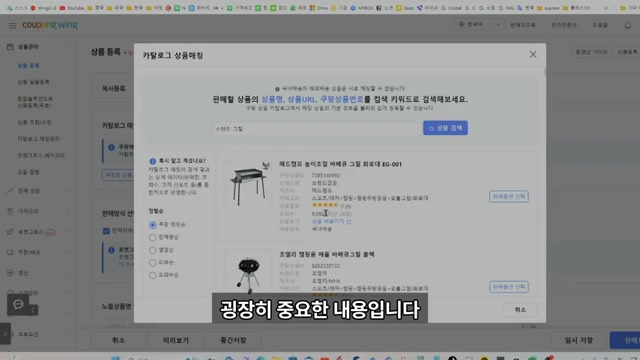640x360 pixels.
Task: Click the collapse arrow beside the chat widget
Action: tap(33, 310)
